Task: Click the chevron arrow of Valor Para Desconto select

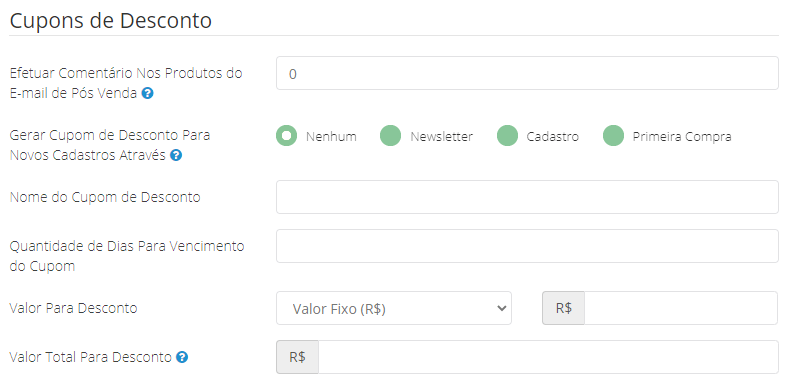Action: click(501, 308)
